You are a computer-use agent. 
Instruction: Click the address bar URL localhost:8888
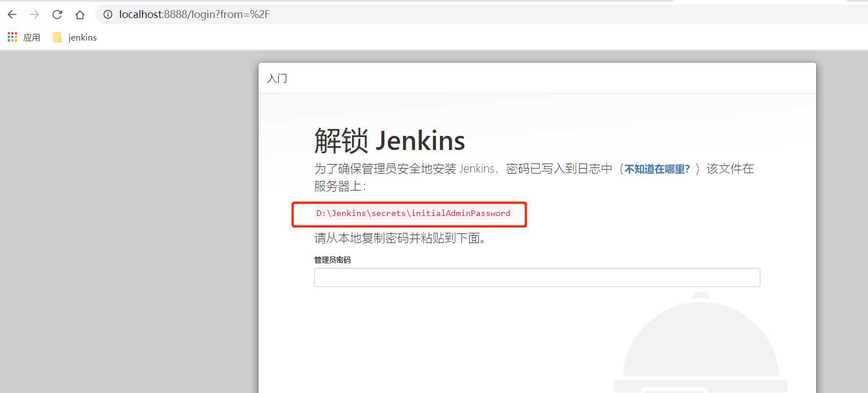pyautogui.click(x=194, y=15)
